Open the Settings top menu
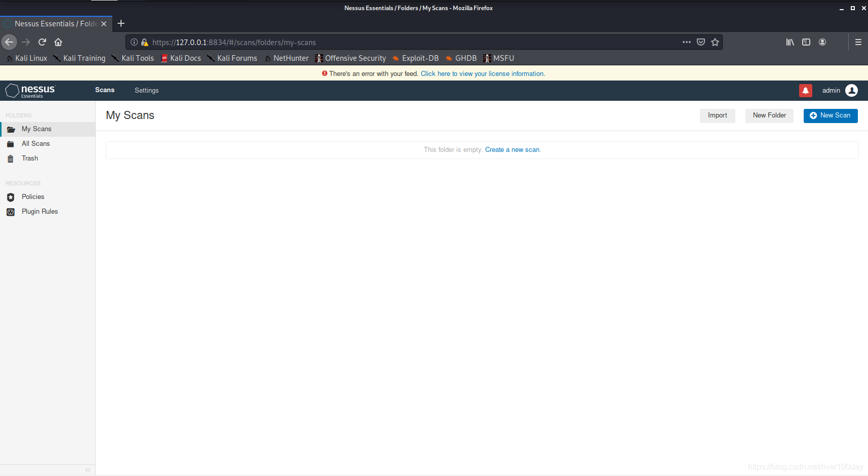Screen dimensions: 868x476 pyautogui.click(x=147, y=90)
